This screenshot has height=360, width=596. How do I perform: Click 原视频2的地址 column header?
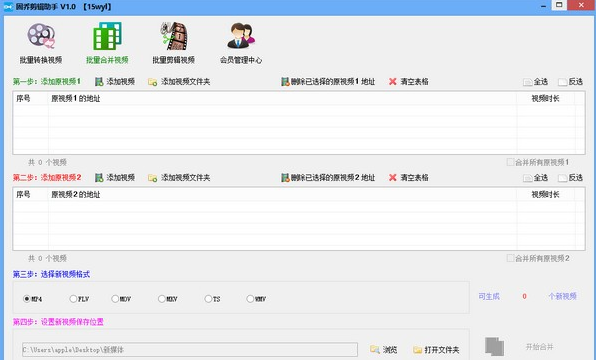(76, 194)
